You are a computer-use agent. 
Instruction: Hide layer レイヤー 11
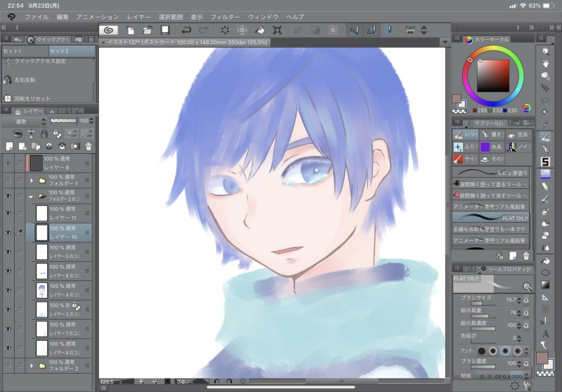pyautogui.click(x=8, y=213)
